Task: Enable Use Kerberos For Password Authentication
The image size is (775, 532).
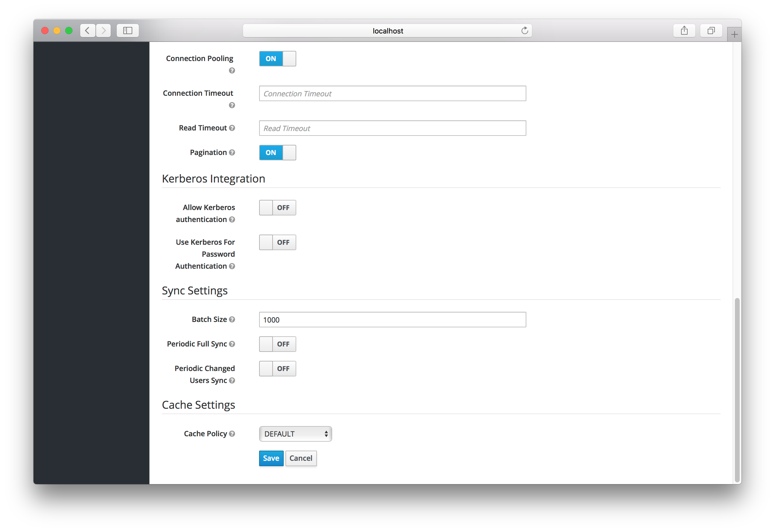Action: (x=277, y=242)
